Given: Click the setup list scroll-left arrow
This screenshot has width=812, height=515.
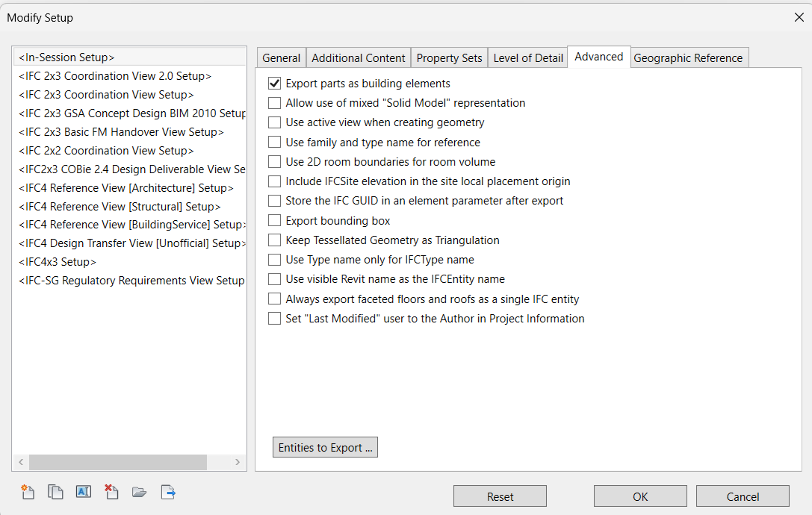Looking at the screenshot, I should 21,462.
